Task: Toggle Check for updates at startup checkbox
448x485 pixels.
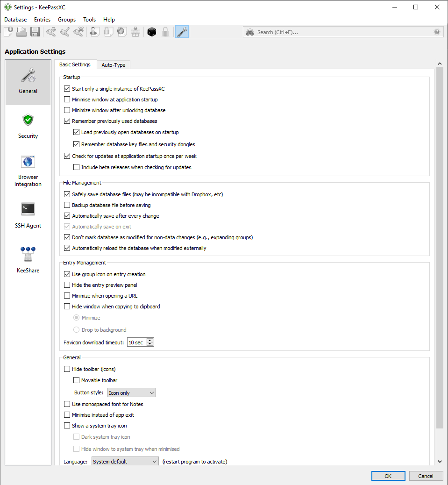Action: pos(67,156)
